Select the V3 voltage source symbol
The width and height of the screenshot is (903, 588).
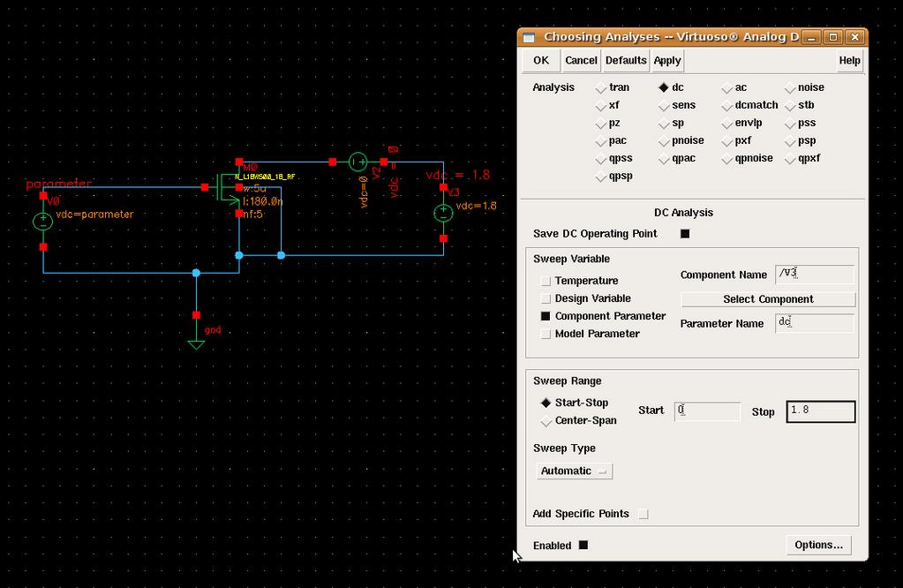[x=443, y=213]
